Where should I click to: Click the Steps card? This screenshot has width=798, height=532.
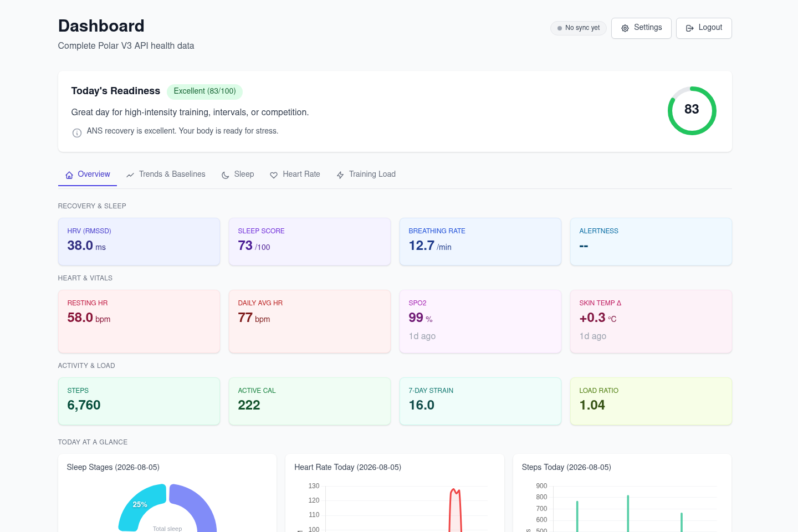139,401
